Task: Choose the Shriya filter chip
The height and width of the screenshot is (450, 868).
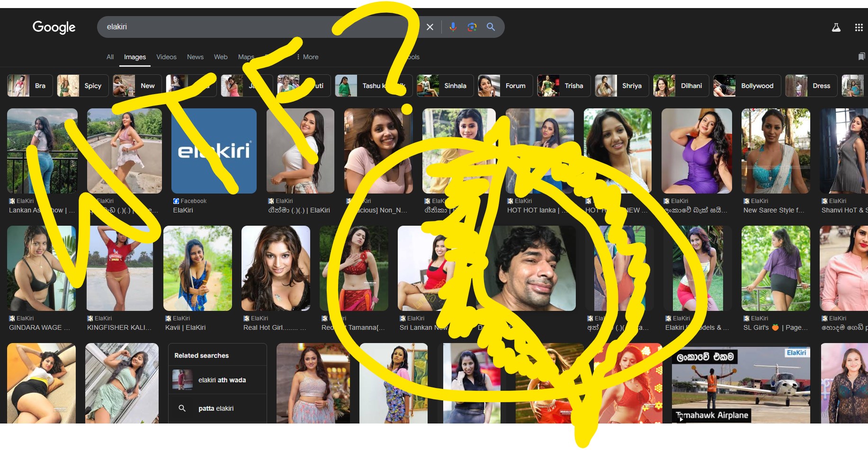Action: [x=622, y=86]
